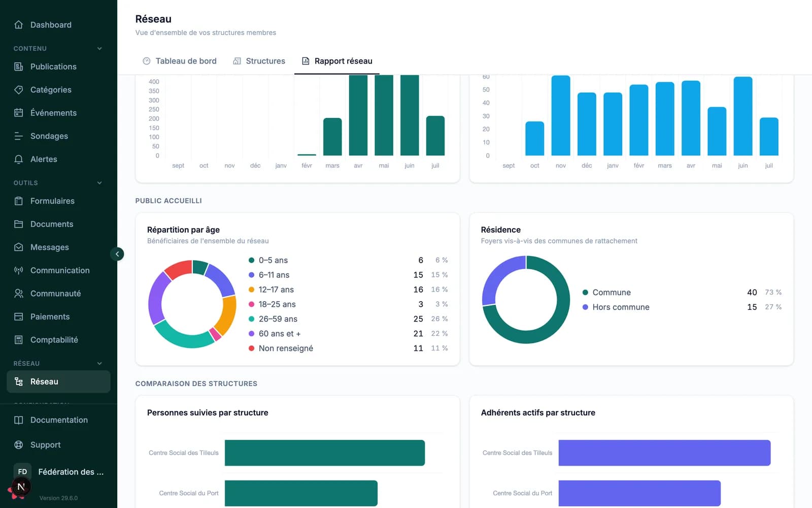Click the Communication broadcast icon

19,270
